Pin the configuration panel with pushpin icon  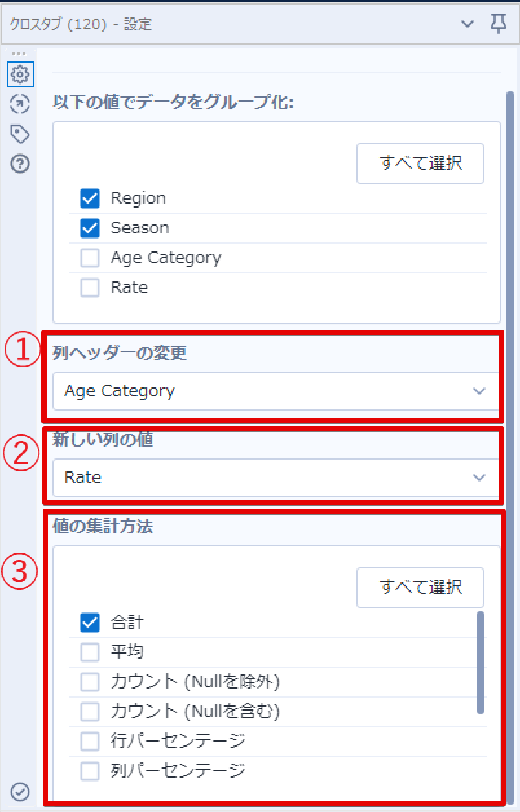(497, 25)
